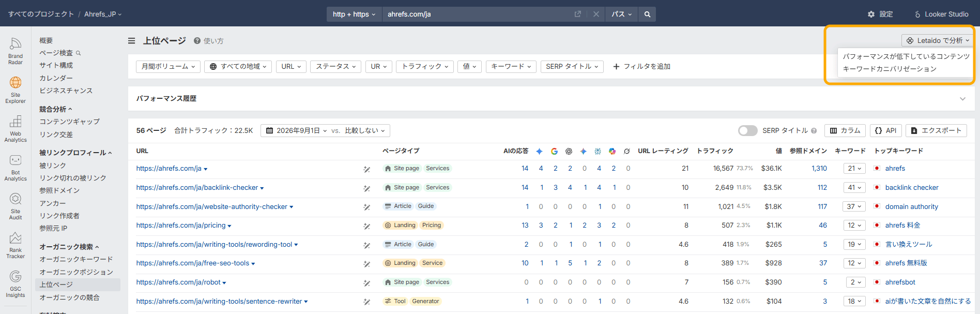
Task: Open Site Explorer in the sidebar
Action: 16,89
